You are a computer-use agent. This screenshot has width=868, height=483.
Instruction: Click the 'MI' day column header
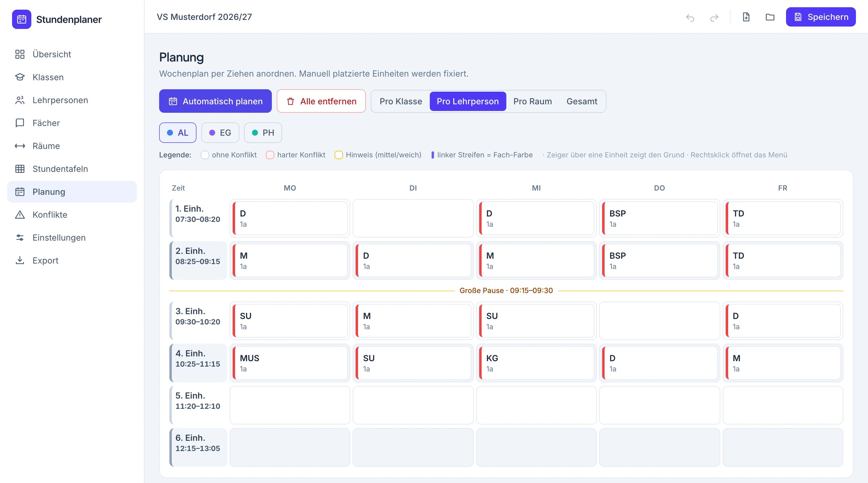pyautogui.click(x=536, y=188)
